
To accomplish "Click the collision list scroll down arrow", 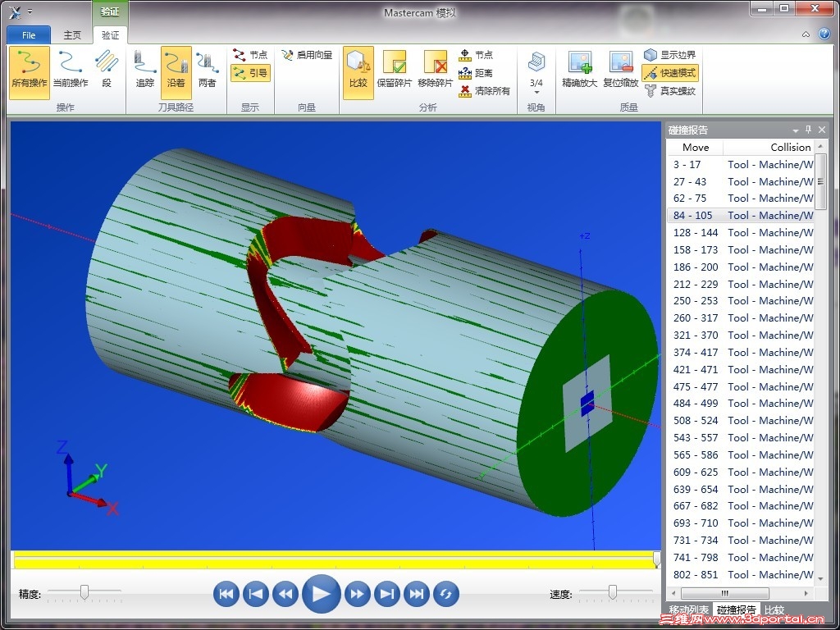I will click(x=820, y=578).
